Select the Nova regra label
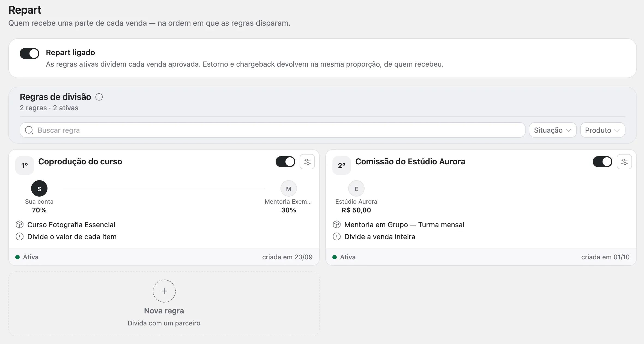 click(x=164, y=311)
